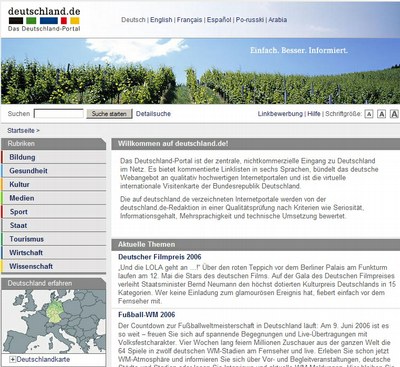Switch language to Français

pos(189,20)
